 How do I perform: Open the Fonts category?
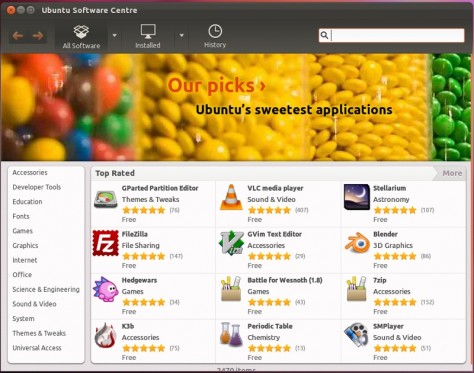tap(21, 216)
